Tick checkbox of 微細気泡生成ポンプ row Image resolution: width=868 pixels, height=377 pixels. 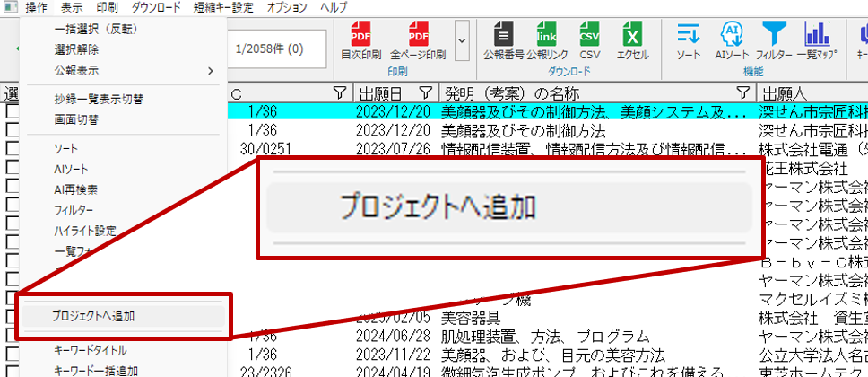13,372
